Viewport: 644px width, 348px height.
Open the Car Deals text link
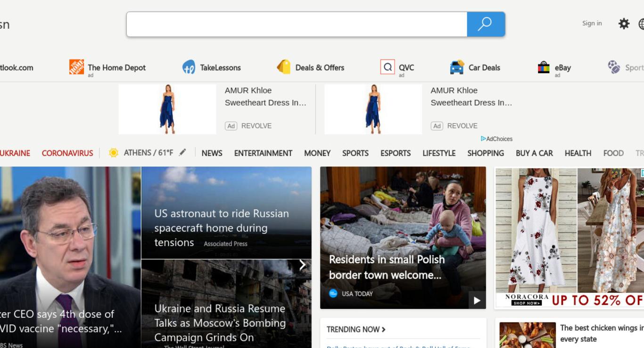[x=484, y=67]
